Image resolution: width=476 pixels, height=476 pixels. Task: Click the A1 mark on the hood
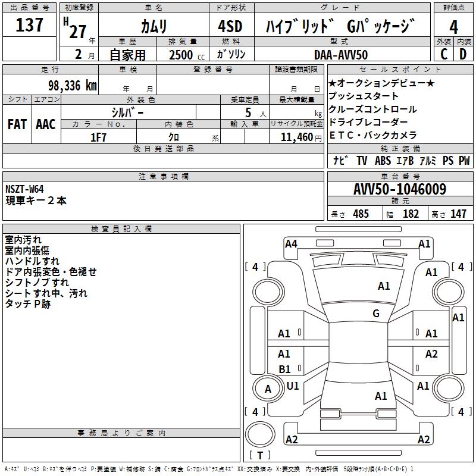[384, 286]
